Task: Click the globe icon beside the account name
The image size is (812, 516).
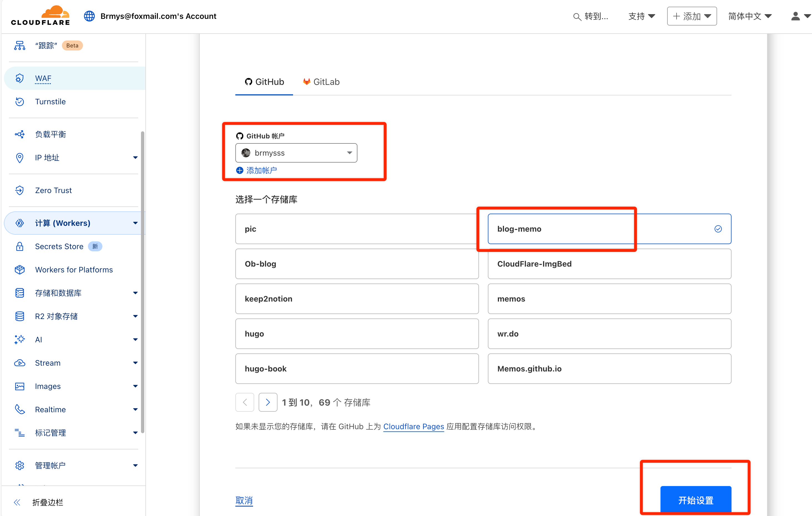Action: pyautogui.click(x=89, y=16)
